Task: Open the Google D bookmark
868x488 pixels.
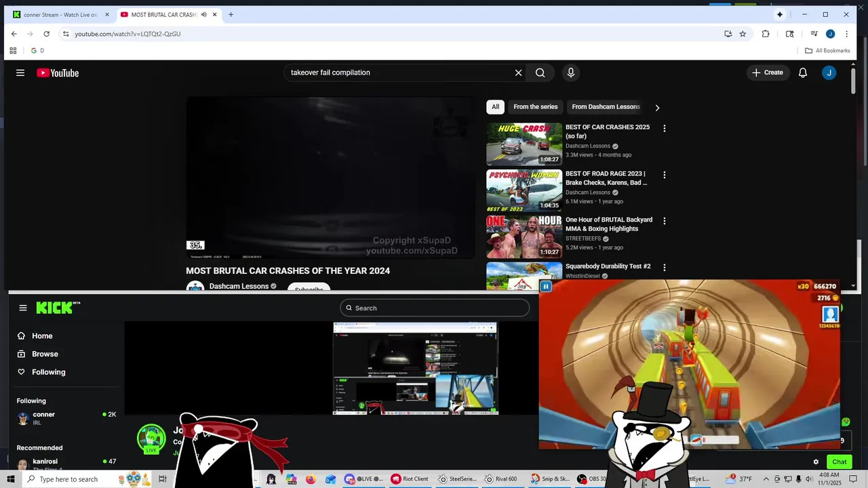Action: (38, 50)
